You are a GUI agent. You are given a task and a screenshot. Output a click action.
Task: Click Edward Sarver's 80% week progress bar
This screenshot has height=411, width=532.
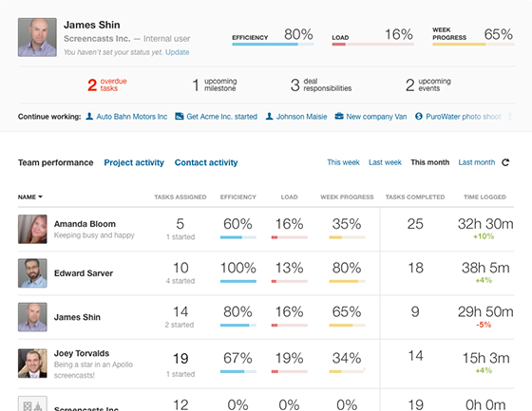[x=347, y=281]
